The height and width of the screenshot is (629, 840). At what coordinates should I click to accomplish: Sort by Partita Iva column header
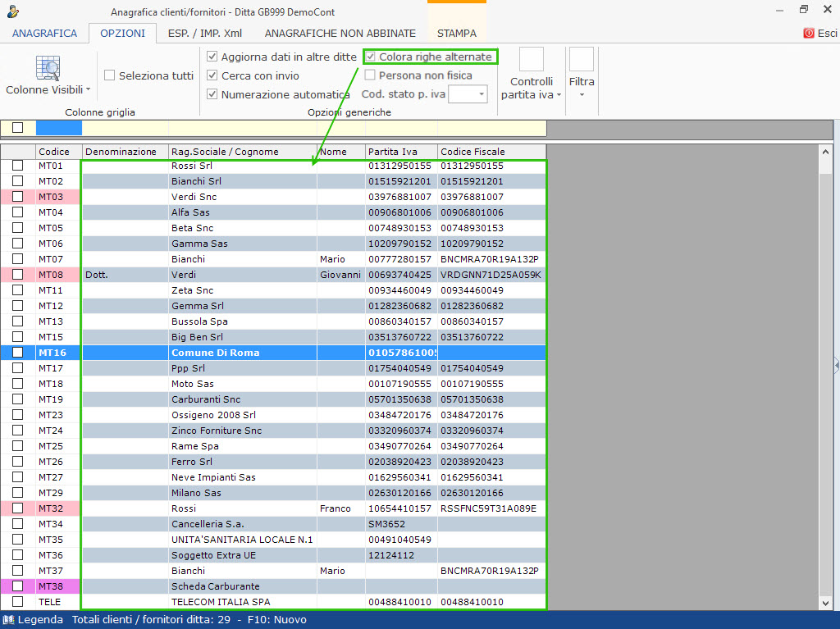coord(401,152)
